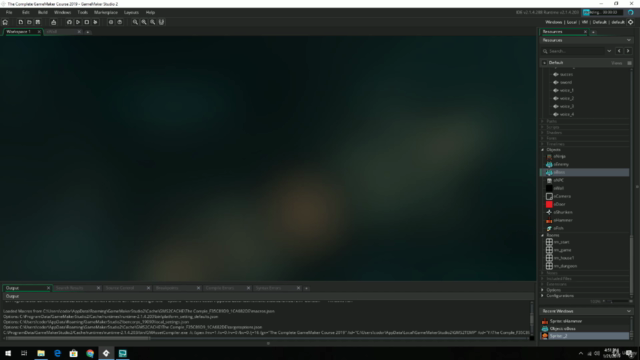Screen dimensions: 640x360
Task: Adjust the resource tree zoom slider
Action: point(617,301)
